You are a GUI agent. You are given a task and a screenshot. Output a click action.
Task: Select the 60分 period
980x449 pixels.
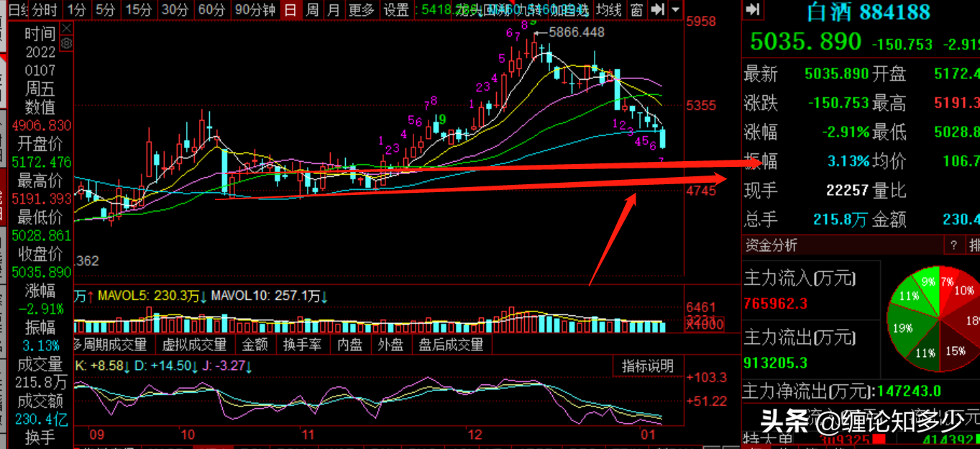pyautogui.click(x=211, y=9)
